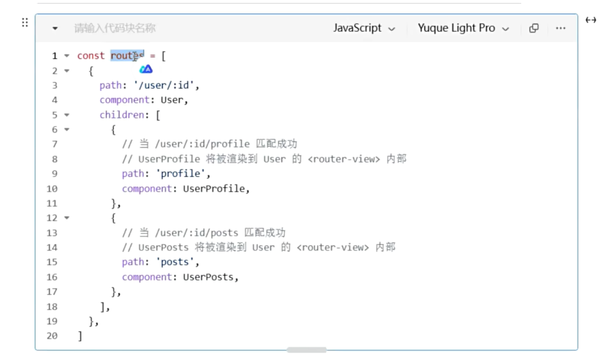Viewport: 613px width, 364px height.
Task: Click the copy code block icon
Action: pyautogui.click(x=534, y=28)
